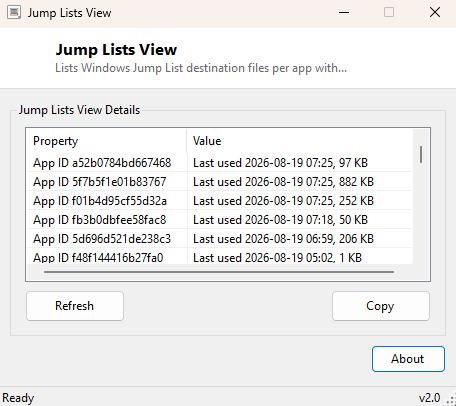Click the Refresh button
The image size is (456, 406).
[x=75, y=306]
